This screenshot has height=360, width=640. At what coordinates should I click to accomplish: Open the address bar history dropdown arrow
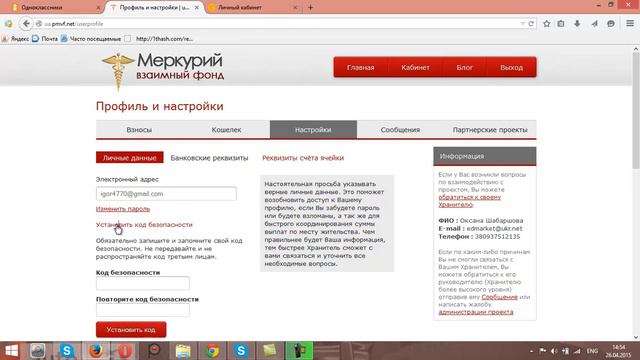522,24
